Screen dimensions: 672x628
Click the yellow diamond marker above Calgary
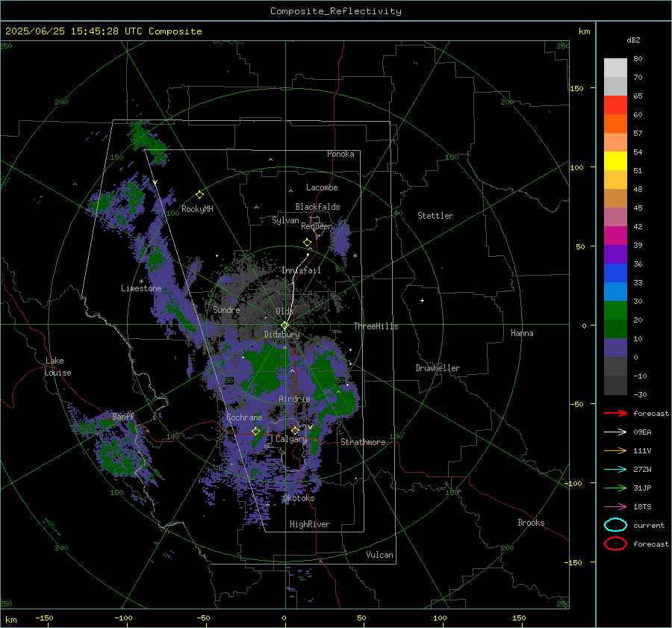tap(295, 430)
